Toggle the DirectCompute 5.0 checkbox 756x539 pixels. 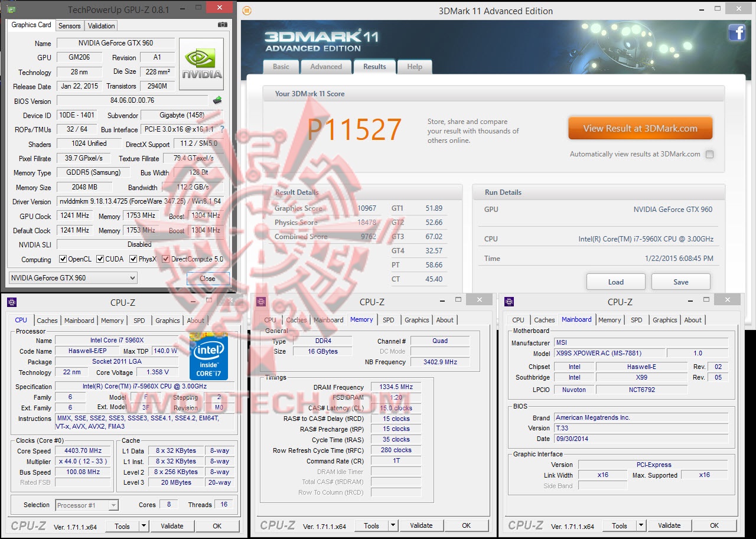tap(166, 259)
